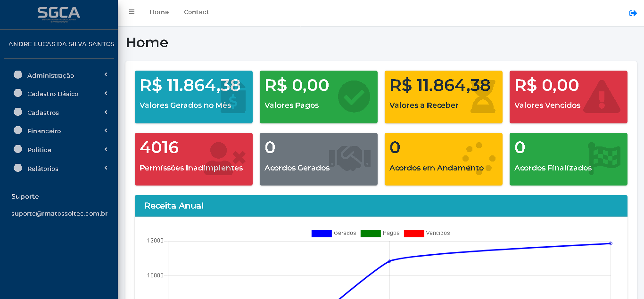Expand the Relátorios sidebar section

click(43, 169)
